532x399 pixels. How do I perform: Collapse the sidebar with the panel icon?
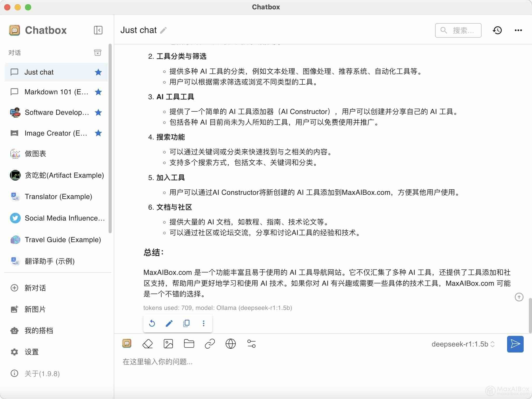click(x=98, y=30)
